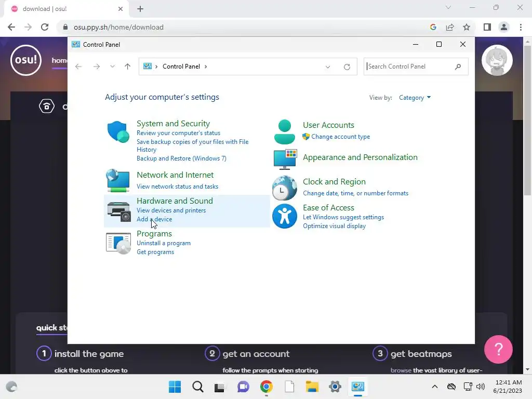Click Optimize visual display link
This screenshot has height=399, width=532.
coord(334,226)
